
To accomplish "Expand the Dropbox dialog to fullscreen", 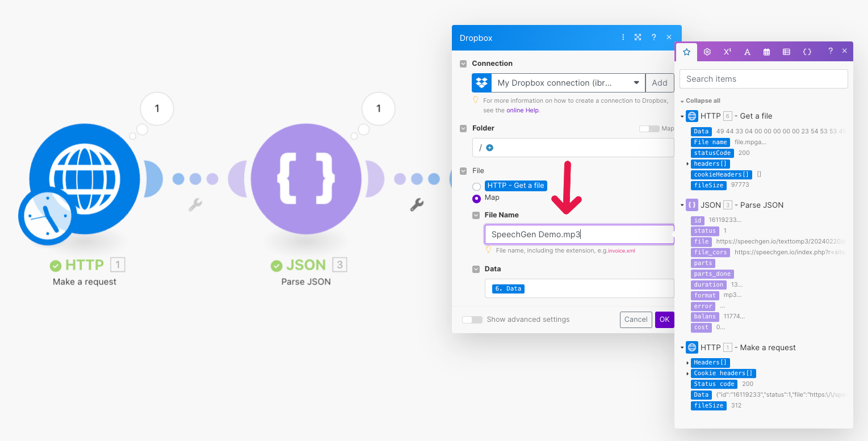I will 638,37.
